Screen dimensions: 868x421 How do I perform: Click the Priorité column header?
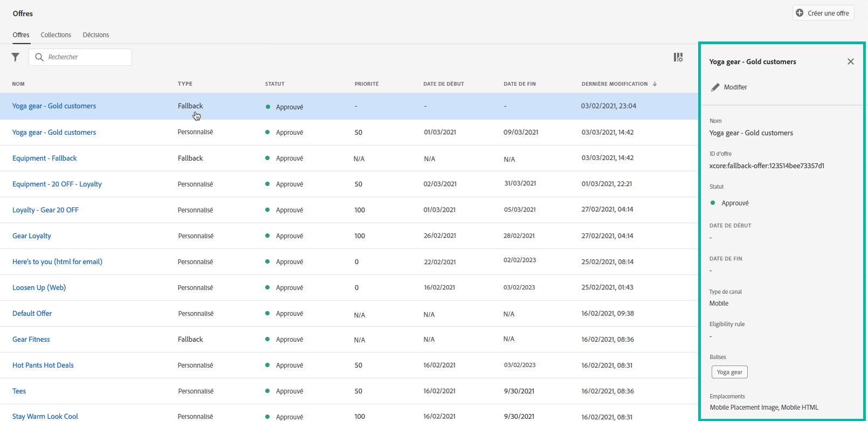coord(367,84)
